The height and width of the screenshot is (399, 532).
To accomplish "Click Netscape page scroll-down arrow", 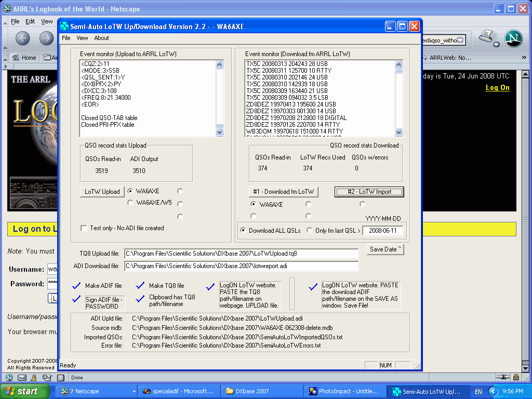I will click(525, 368).
